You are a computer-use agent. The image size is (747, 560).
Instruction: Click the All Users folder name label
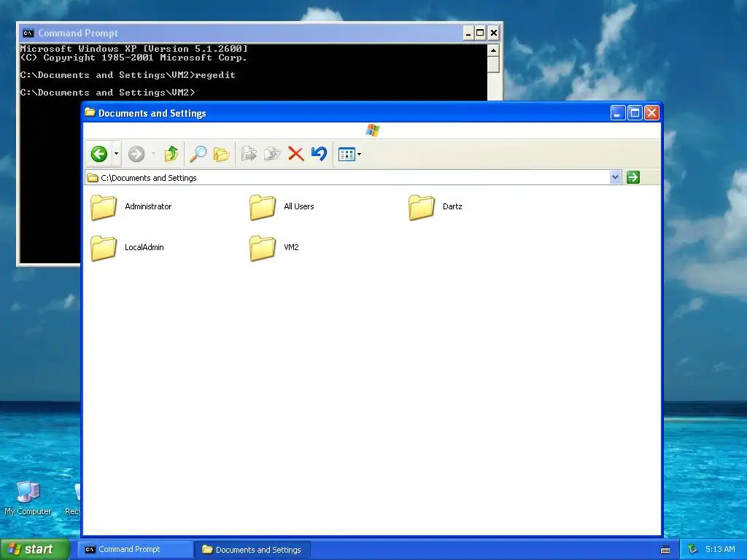click(298, 206)
